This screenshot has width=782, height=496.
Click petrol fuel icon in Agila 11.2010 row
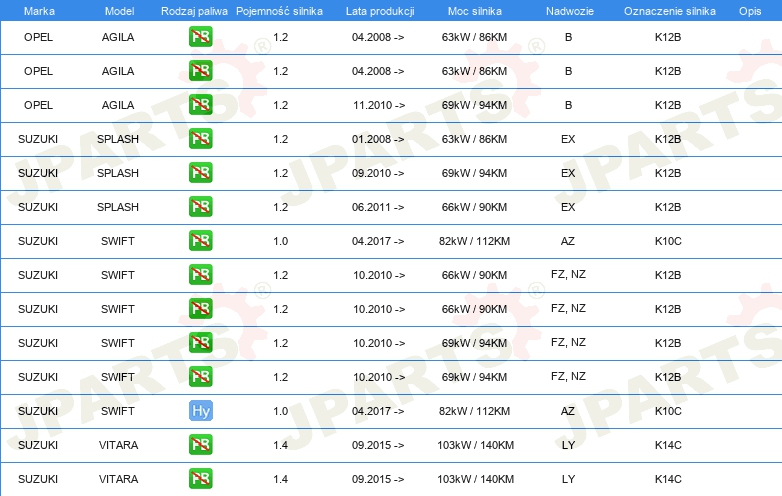pyautogui.click(x=200, y=105)
